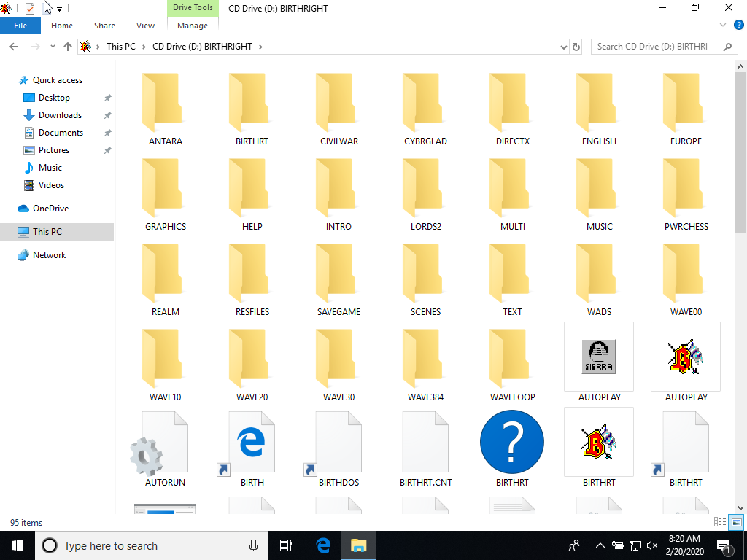Go up one folder level
This screenshot has width=747, height=560.
click(x=68, y=47)
